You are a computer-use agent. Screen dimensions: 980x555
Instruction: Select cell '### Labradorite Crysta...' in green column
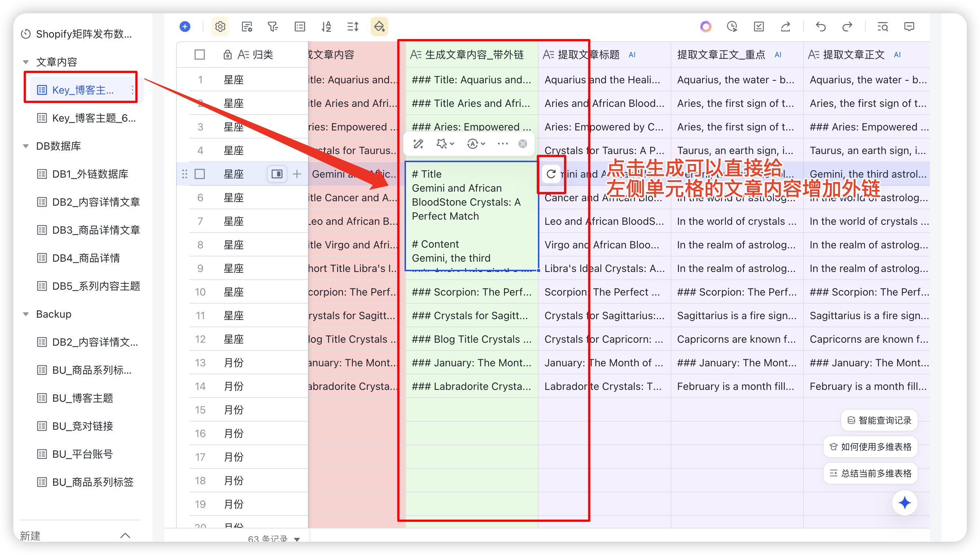point(472,387)
